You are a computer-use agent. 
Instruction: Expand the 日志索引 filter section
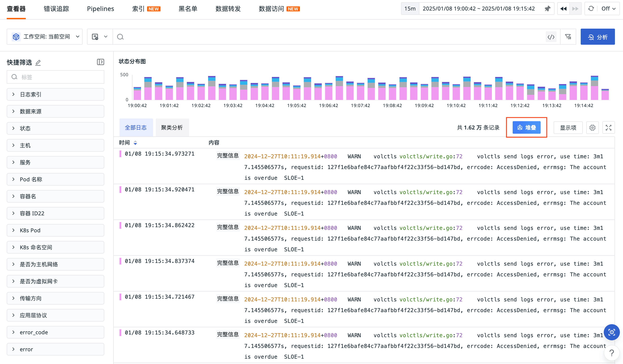tap(55, 94)
